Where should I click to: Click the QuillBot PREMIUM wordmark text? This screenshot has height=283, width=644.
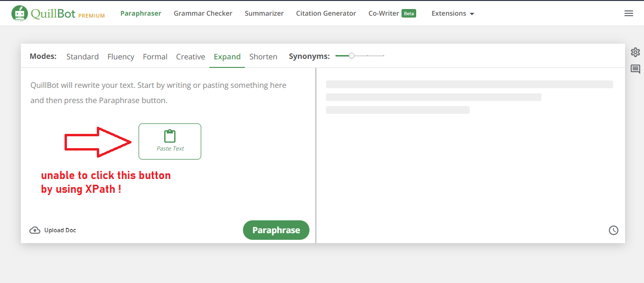(x=68, y=14)
